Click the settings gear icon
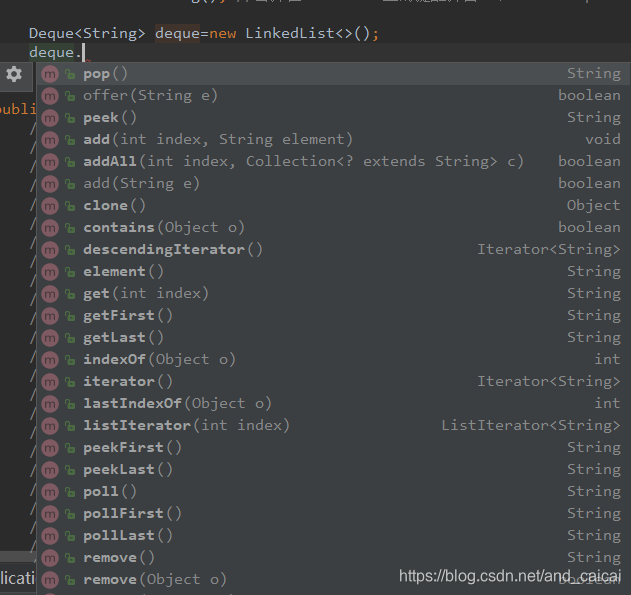Image resolution: width=631 pixels, height=595 pixels. 14,74
